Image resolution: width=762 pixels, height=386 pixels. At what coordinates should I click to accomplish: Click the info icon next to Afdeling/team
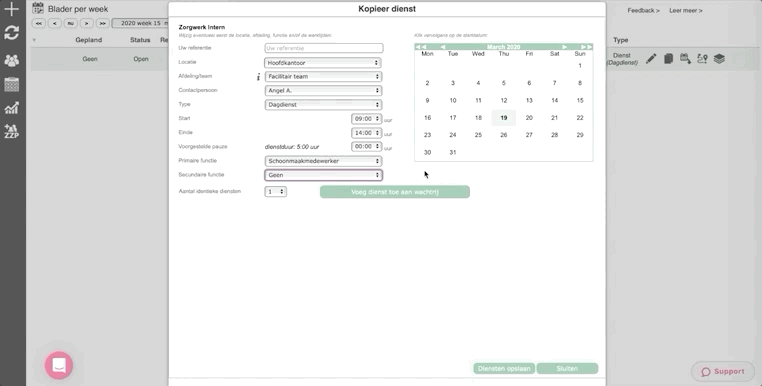pyautogui.click(x=259, y=76)
